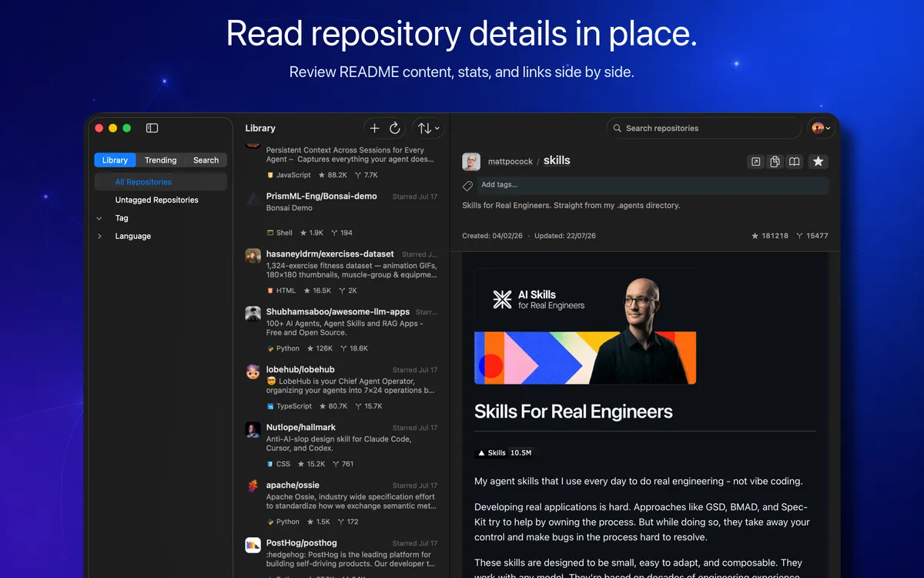The image size is (924, 578).
Task: Click the PrismML-Eng avatar icon
Action: point(253,199)
